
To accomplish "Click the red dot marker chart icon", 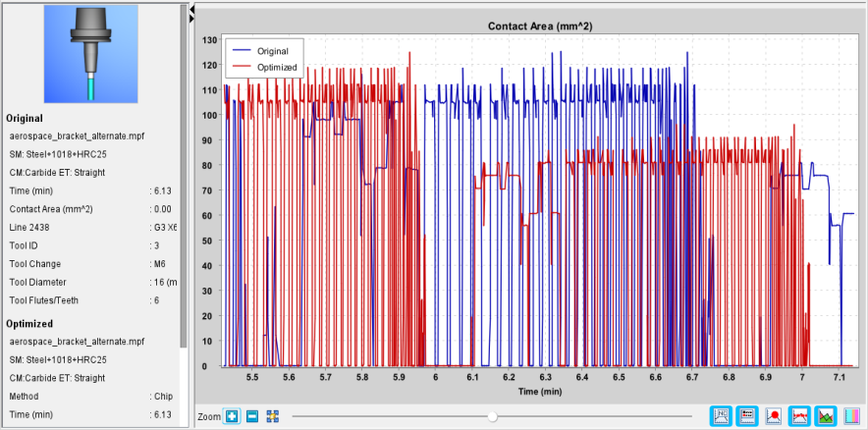I will [774, 415].
